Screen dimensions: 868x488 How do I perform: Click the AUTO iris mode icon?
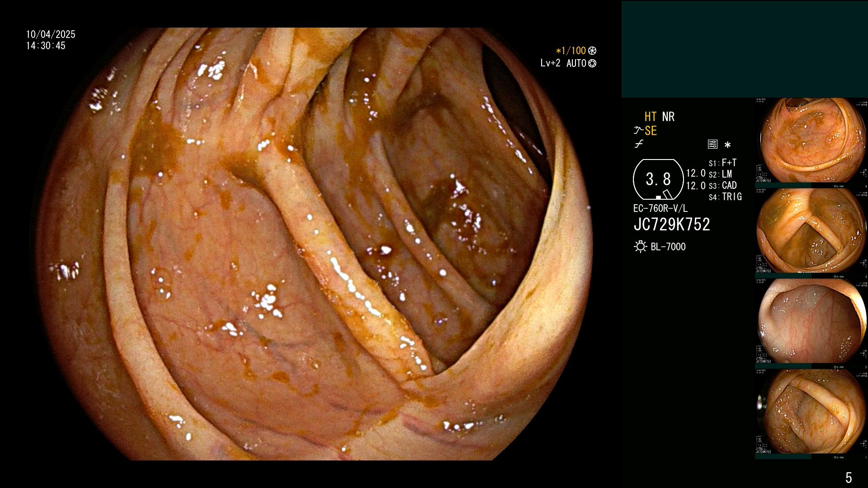[592, 64]
